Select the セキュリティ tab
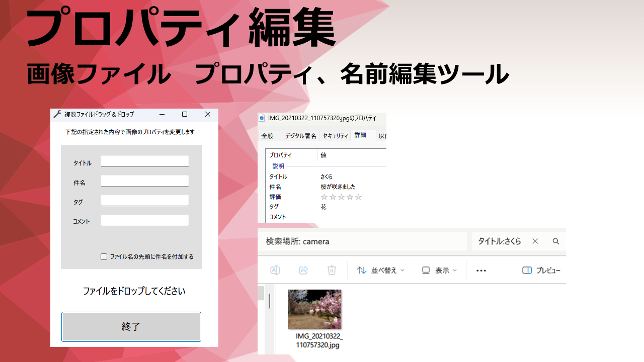 point(335,136)
